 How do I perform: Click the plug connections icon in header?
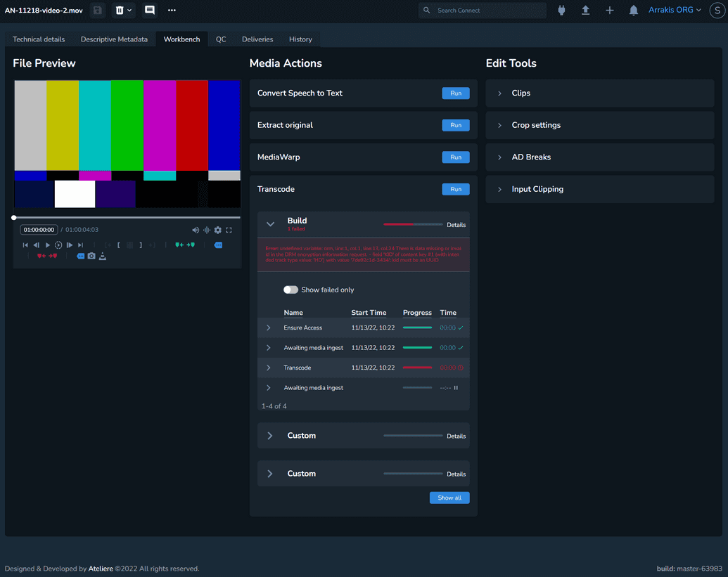coord(561,11)
